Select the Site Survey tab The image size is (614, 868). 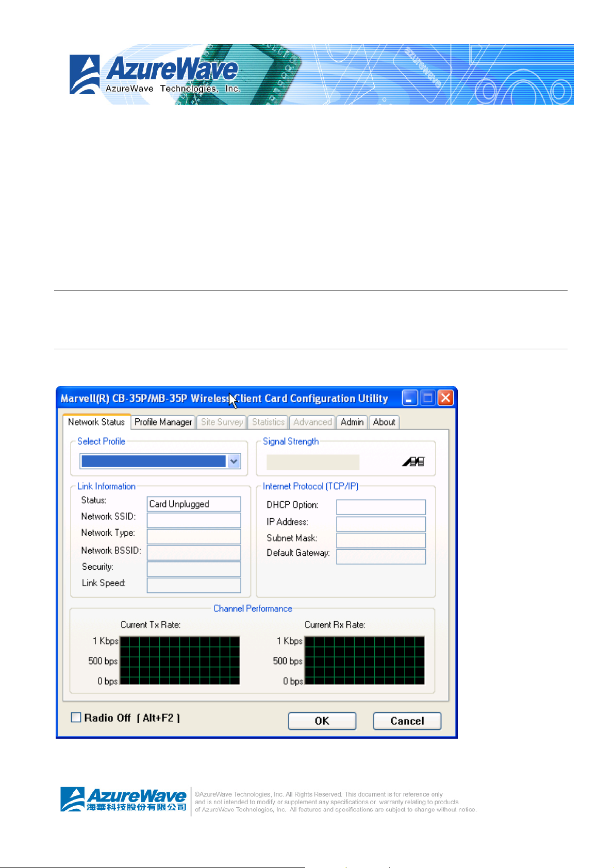pyautogui.click(x=222, y=422)
